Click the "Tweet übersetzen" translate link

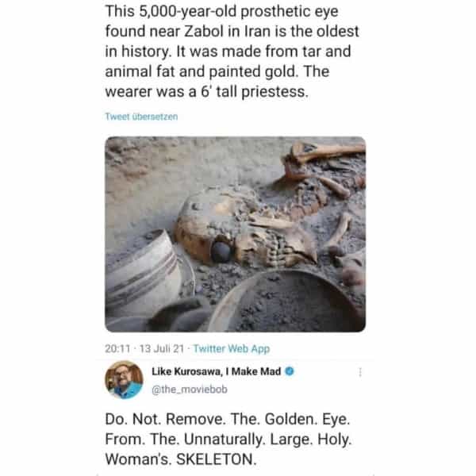pyautogui.click(x=141, y=116)
